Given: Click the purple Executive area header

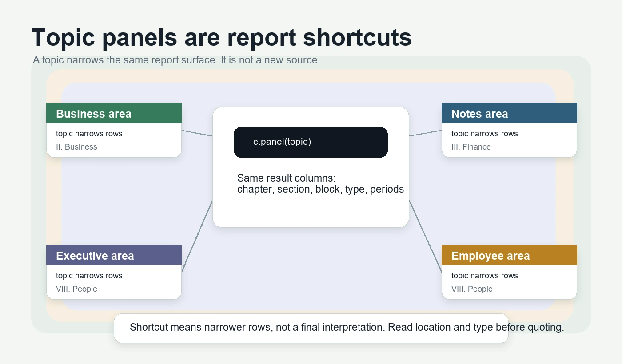Looking at the screenshot, I should pos(114,255).
